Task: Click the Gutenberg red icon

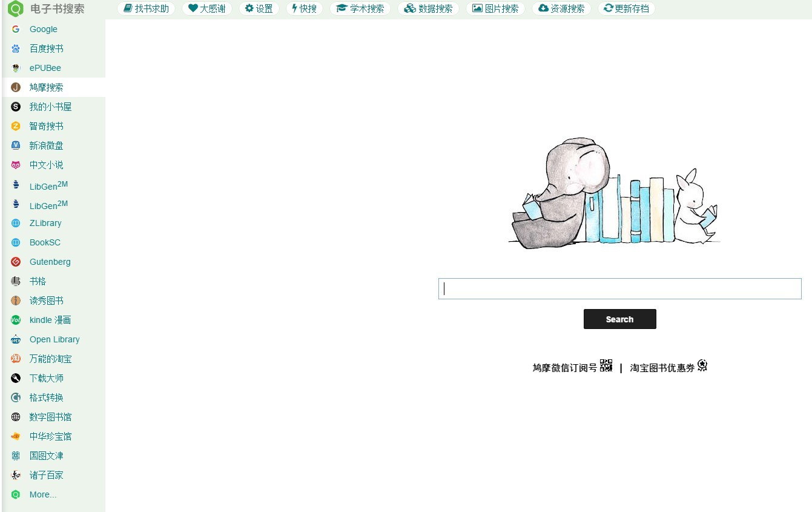Action: [16, 262]
